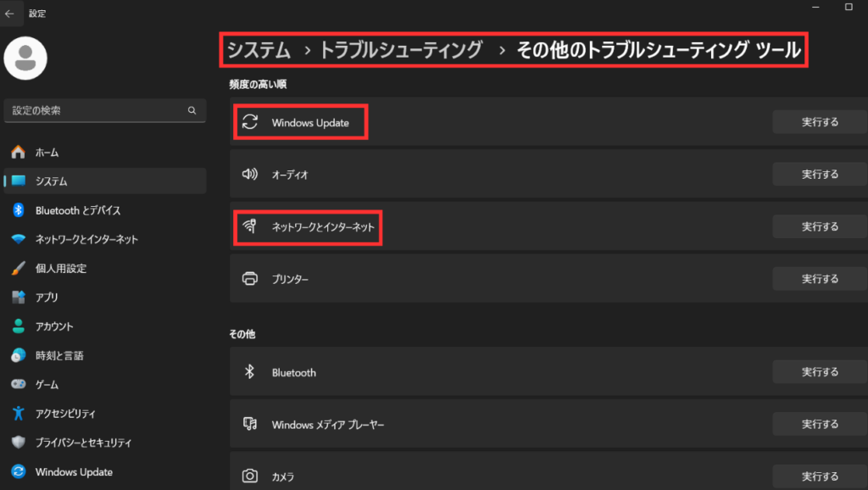The height and width of the screenshot is (490, 868).
Task: Go to ネットワークとインターネット in sidebar
Action: coord(105,239)
